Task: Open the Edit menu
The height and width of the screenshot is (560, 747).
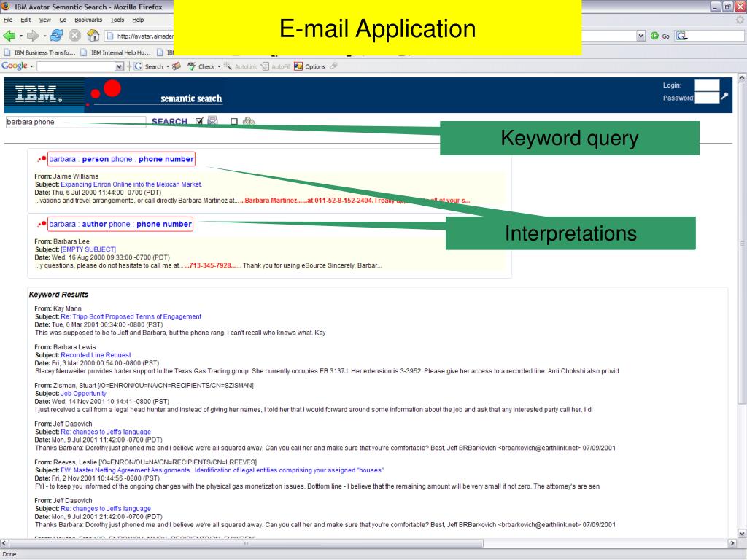Action: pyautogui.click(x=26, y=20)
